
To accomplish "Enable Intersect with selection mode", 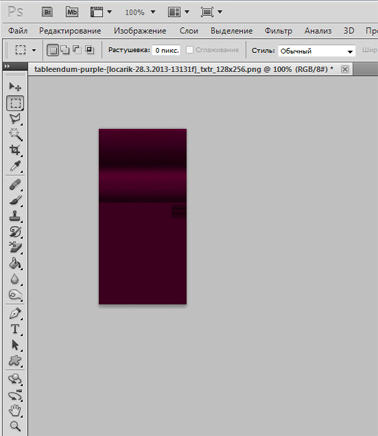I will tap(89, 50).
